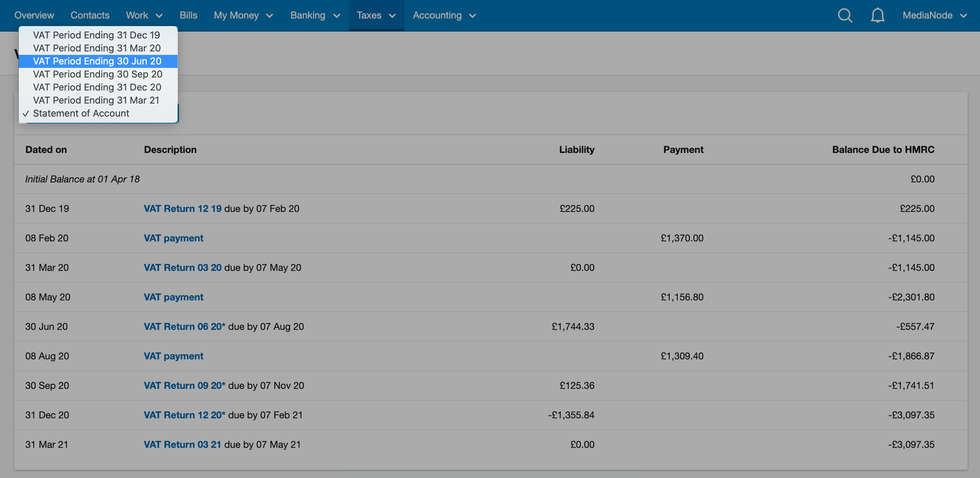Open the notifications bell
The width and height of the screenshot is (980, 478).
(x=877, y=16)
